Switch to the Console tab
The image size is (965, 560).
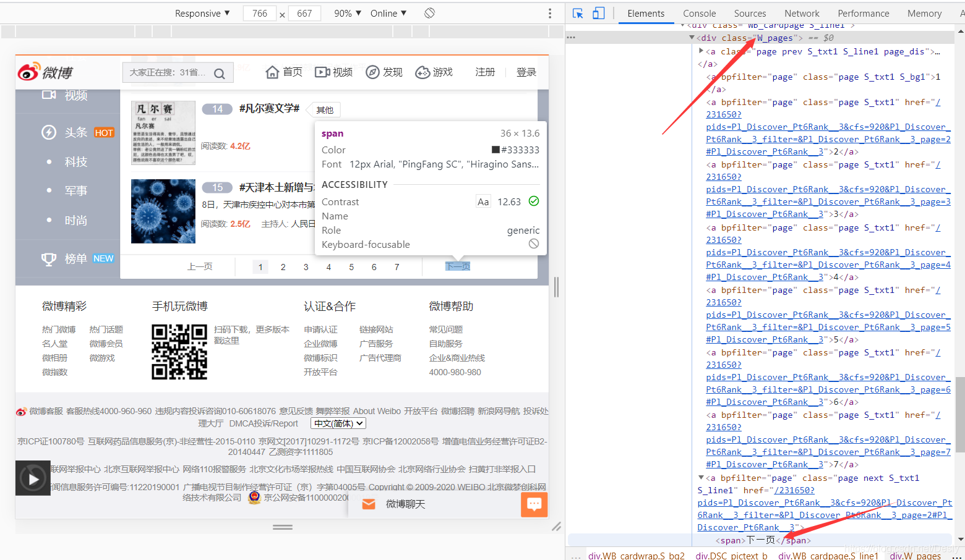(699, 13)
